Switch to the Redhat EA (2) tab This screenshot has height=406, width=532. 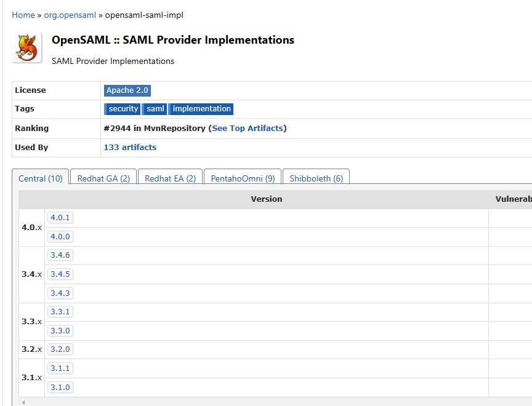[x=171, y=177]
